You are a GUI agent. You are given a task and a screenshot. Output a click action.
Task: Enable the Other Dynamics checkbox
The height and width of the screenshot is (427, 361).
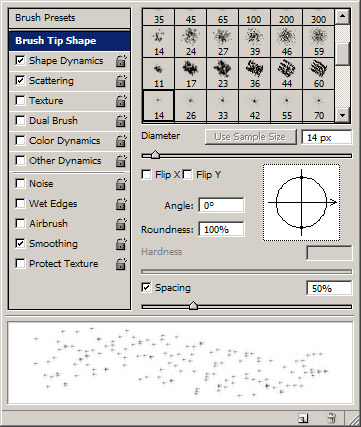pyautogui.click(x=20, y=160)
